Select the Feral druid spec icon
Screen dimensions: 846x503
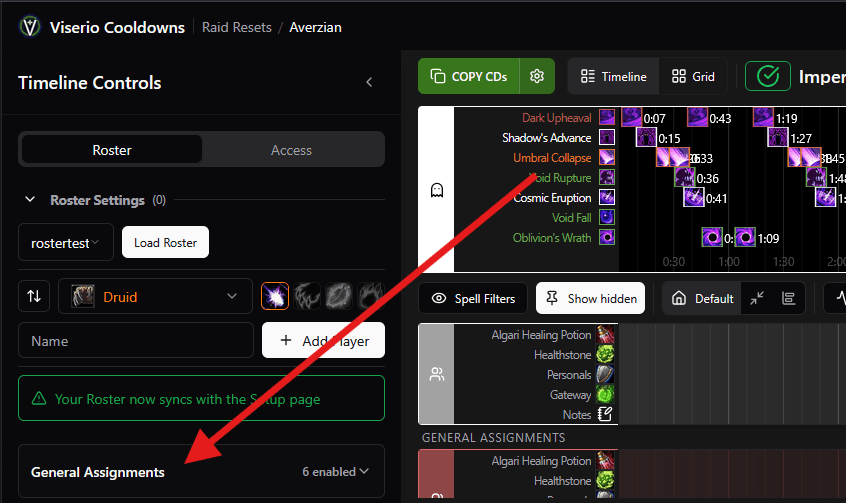307,296
